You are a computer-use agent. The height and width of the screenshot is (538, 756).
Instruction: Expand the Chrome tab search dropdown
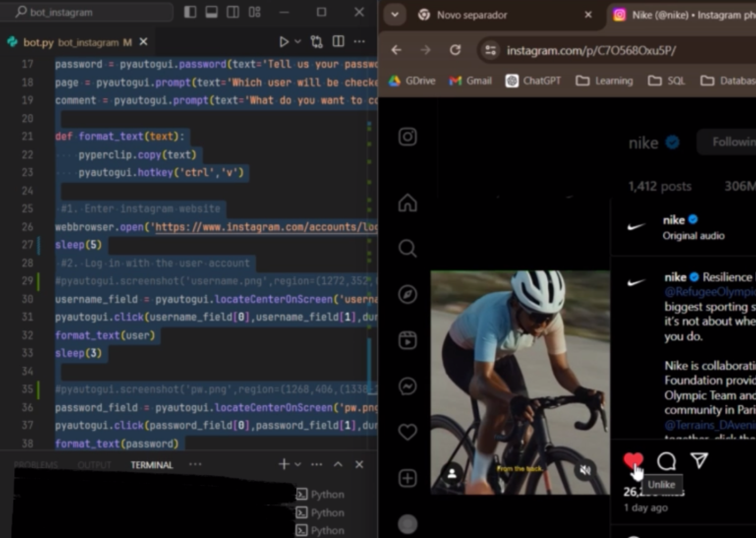click(x=395, y=15)
